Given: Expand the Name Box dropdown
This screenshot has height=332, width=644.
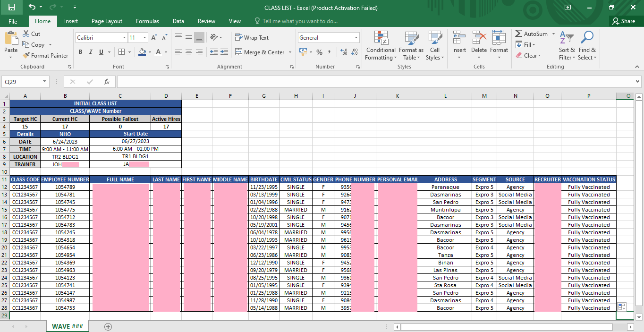Looking at the screenshot, I should (44, 82).
